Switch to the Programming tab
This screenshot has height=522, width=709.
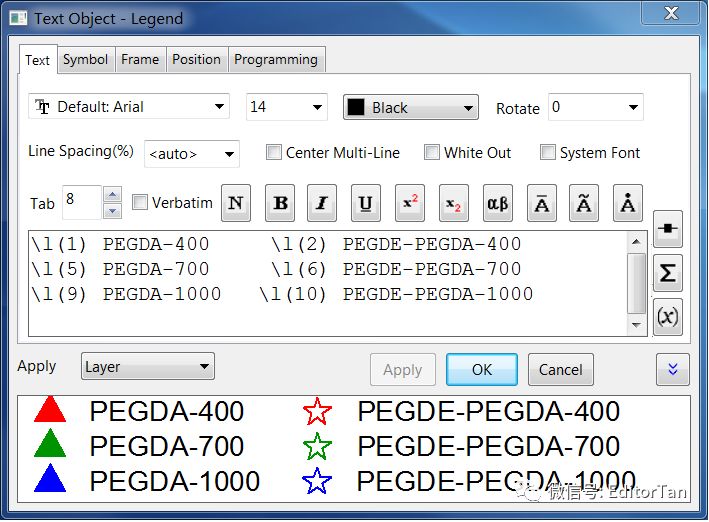pyautogui.click(x=276, y=59)
